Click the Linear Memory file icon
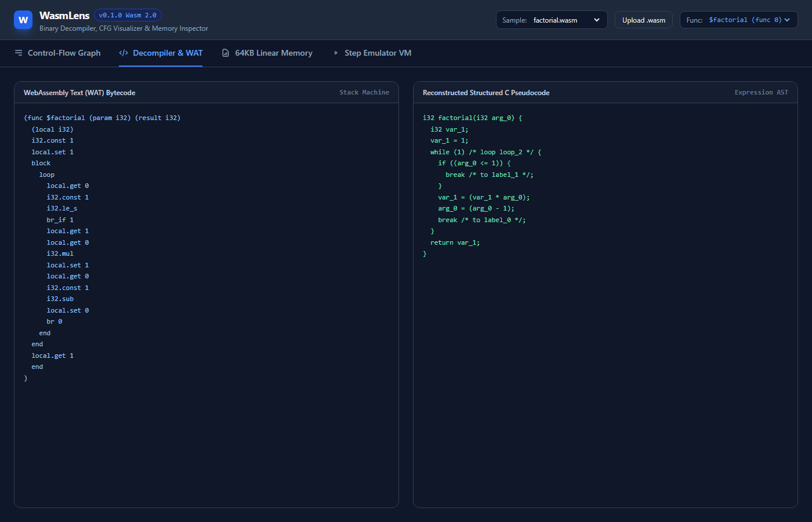This screenshot has height=522, width=812. pos(226,53)
